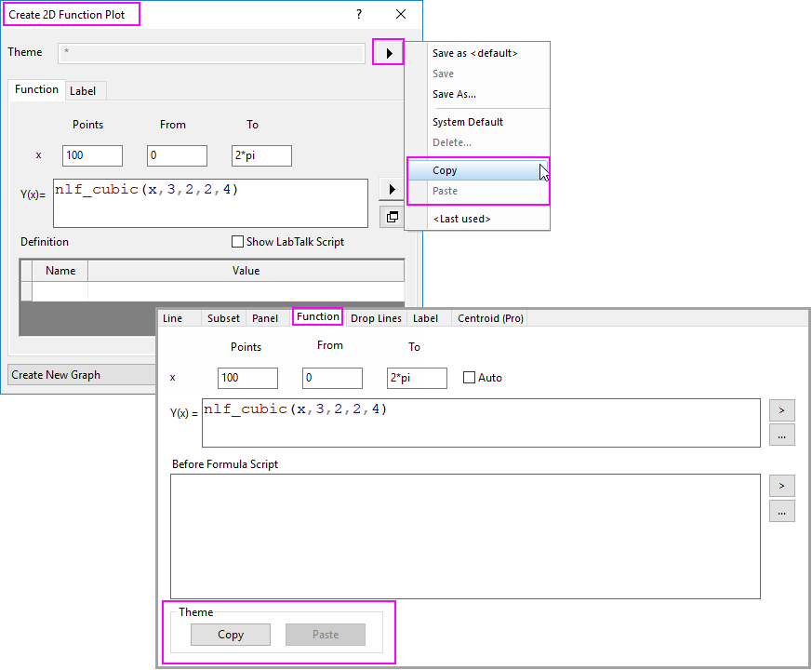
Task: Click the To field showing 2*pi in top dialog
Action: 261,155
